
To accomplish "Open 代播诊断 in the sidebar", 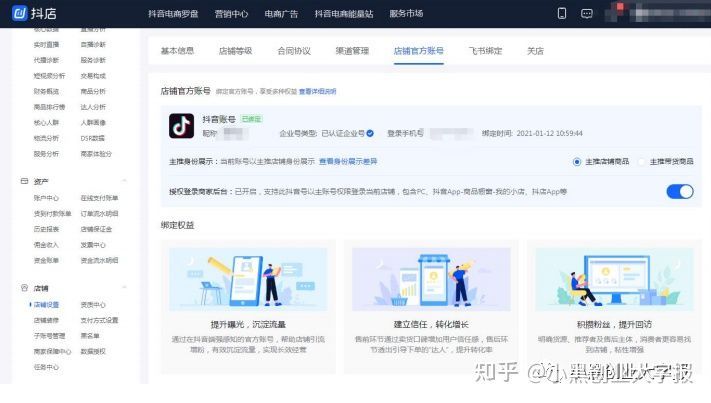I will (x=46, y=60).
